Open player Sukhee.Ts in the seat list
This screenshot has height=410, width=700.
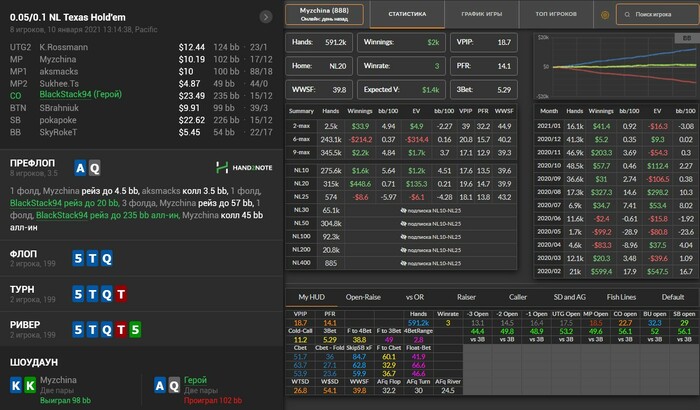(x=59, y=84)
